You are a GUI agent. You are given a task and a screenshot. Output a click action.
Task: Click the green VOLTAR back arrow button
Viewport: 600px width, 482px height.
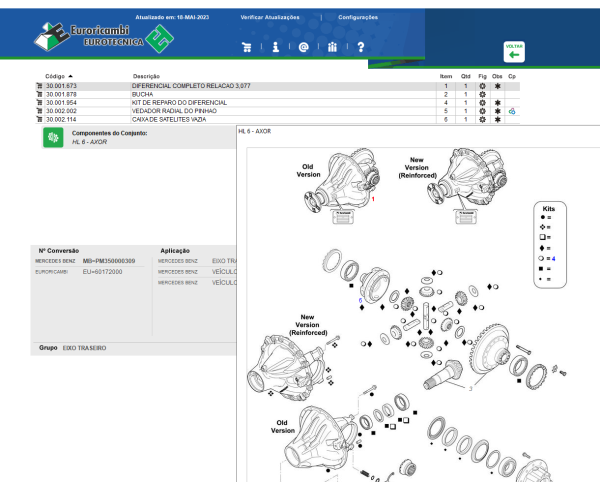(x=514, y=52)
